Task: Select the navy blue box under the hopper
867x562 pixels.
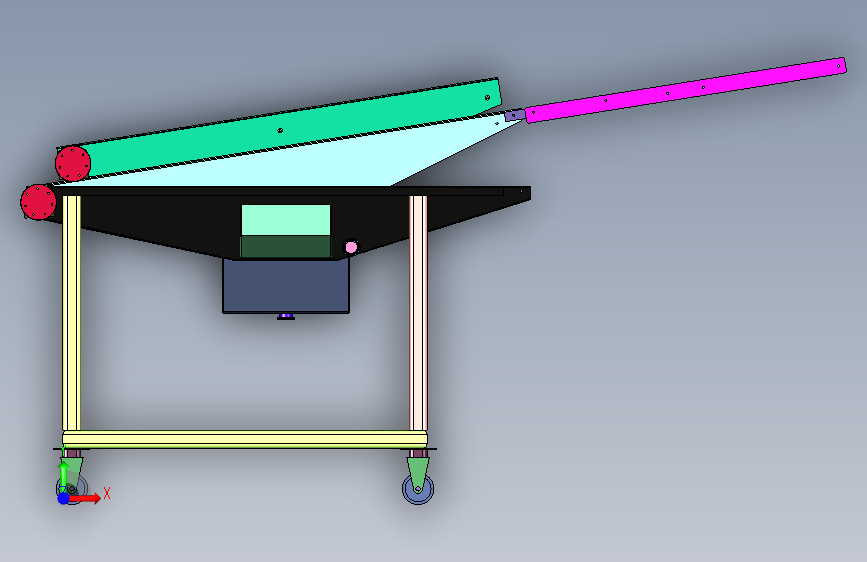Action: click(x=286, y=286)
